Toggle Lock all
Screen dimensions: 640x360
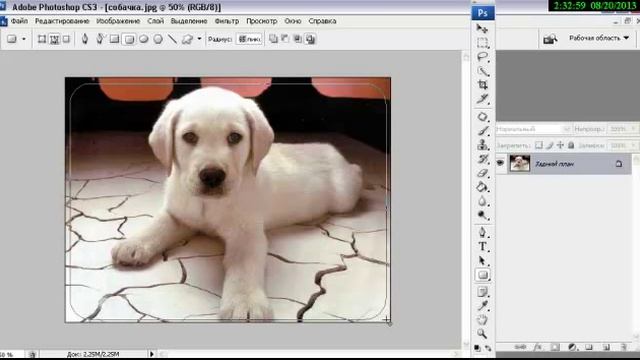point(571,145)
